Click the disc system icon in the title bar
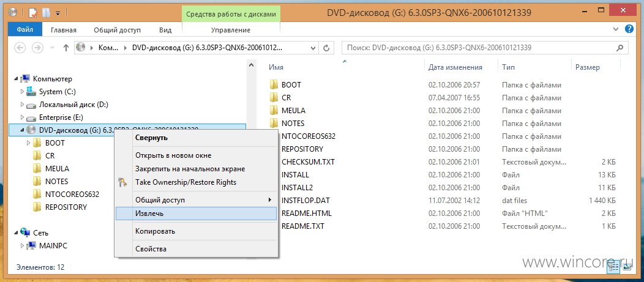644x282 pixels. coord(12,12)
